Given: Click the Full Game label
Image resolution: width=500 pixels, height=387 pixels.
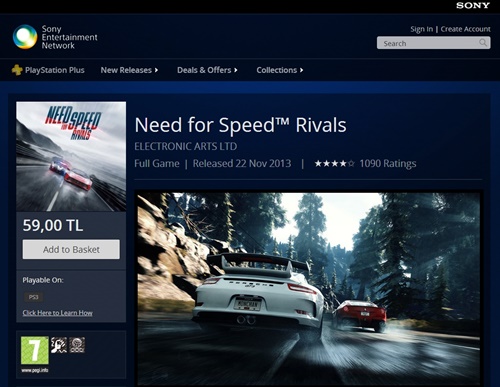Looking at the screenshot, I should pos(157,164).
